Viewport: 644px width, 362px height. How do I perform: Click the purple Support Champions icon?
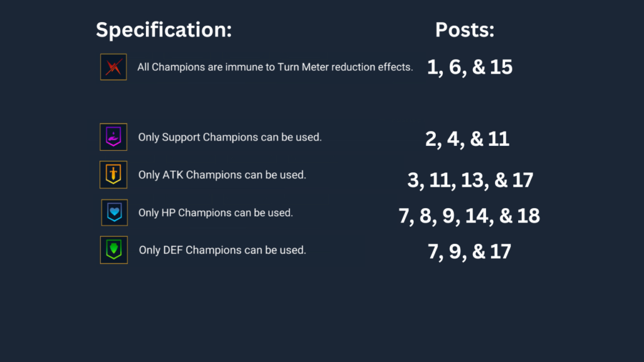114,137
